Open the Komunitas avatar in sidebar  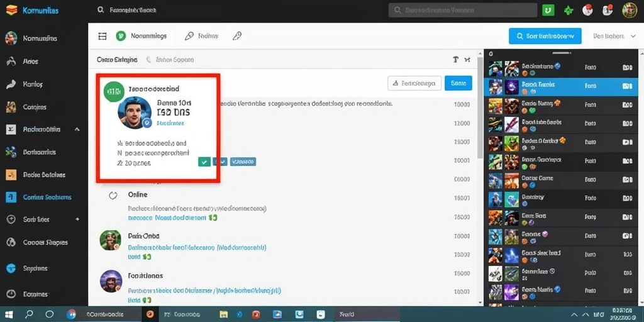[x=11, y=38]
